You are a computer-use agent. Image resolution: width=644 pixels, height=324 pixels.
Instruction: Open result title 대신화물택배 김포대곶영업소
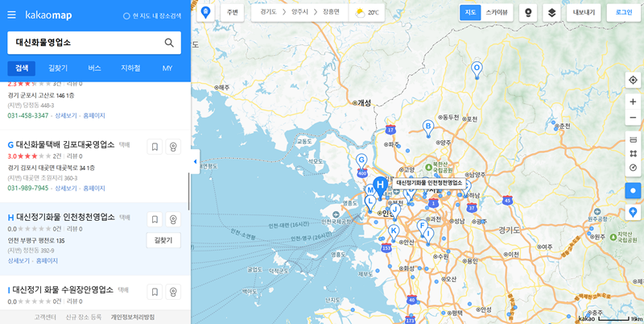point(65,144)
